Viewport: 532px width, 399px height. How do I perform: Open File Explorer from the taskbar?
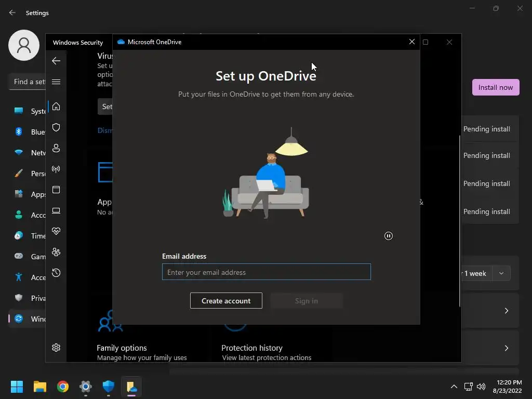click(39, 387)
